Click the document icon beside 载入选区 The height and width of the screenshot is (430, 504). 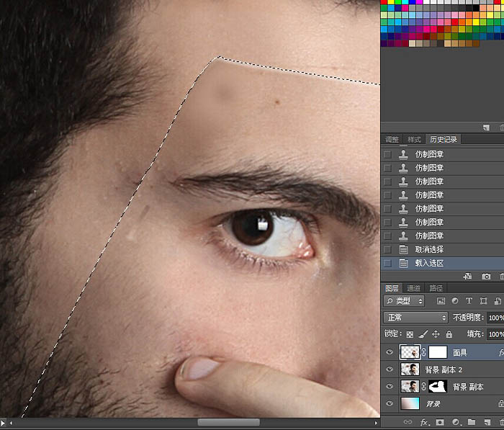403,263
